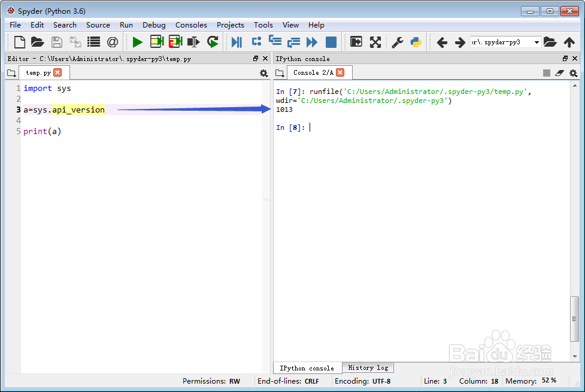
Task: Close the Console 2/A tab
Action: (x=340, y=72)
